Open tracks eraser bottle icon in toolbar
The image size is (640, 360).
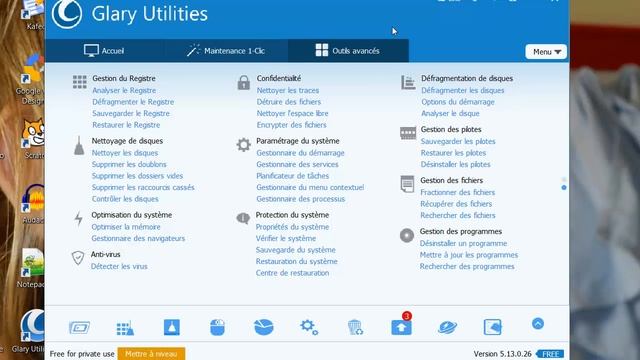(171, 327)
